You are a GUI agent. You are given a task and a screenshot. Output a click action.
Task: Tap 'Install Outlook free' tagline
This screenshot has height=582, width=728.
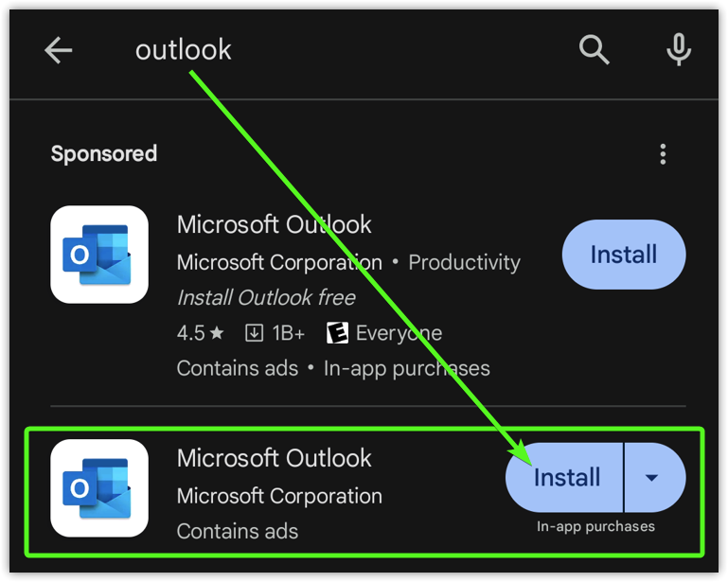(267, 297)
